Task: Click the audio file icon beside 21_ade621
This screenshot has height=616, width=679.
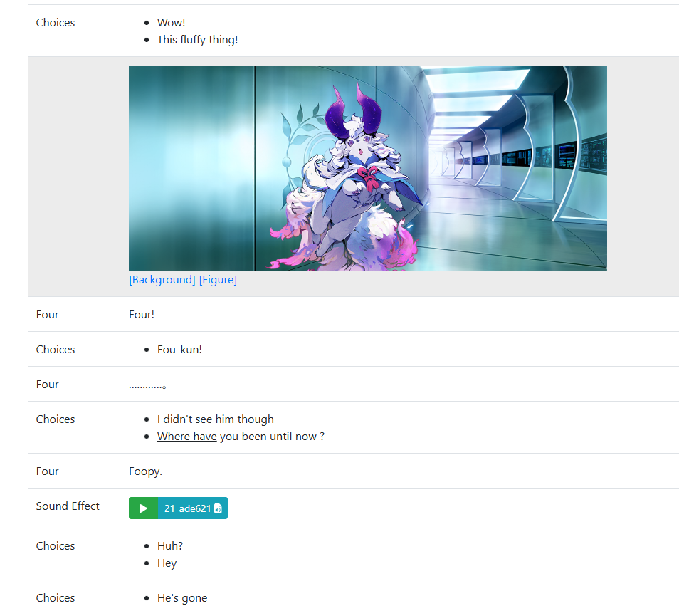Action: click(x=218, y=508)
